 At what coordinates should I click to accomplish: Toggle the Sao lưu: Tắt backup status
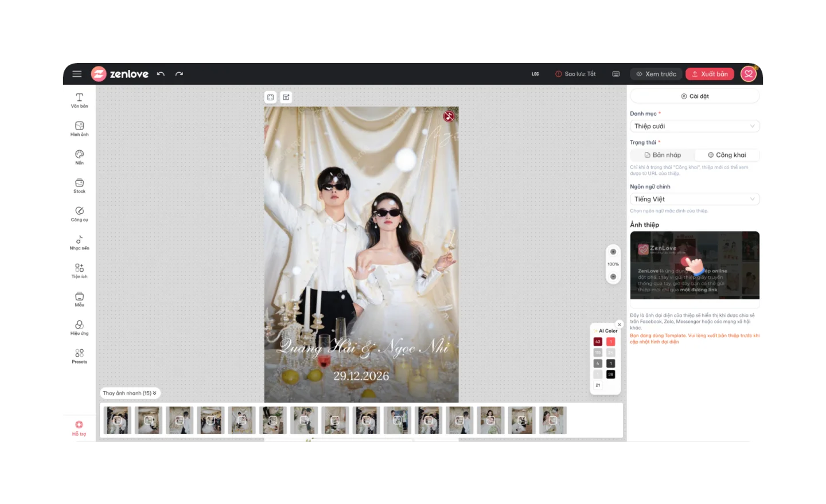pyautogui.click(x=575, y=74)
